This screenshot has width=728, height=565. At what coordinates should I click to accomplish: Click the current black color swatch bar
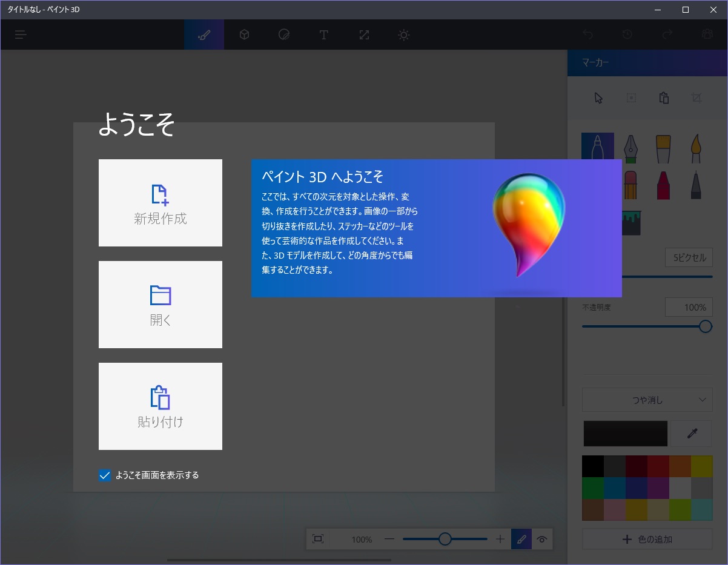click(626, 434)
